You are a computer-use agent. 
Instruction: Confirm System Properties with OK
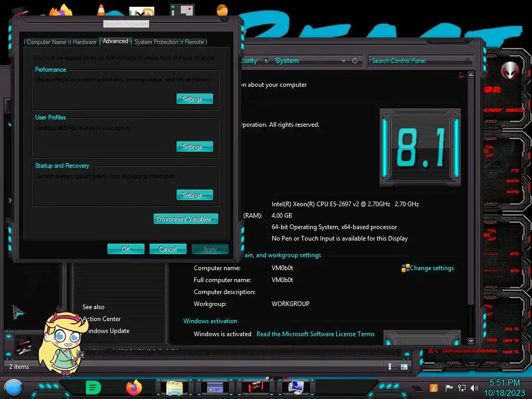tap(126, 249)
